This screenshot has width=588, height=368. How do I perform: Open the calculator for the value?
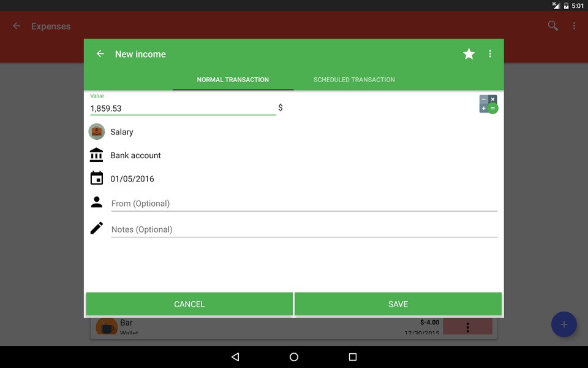click(x=488, y=104)
